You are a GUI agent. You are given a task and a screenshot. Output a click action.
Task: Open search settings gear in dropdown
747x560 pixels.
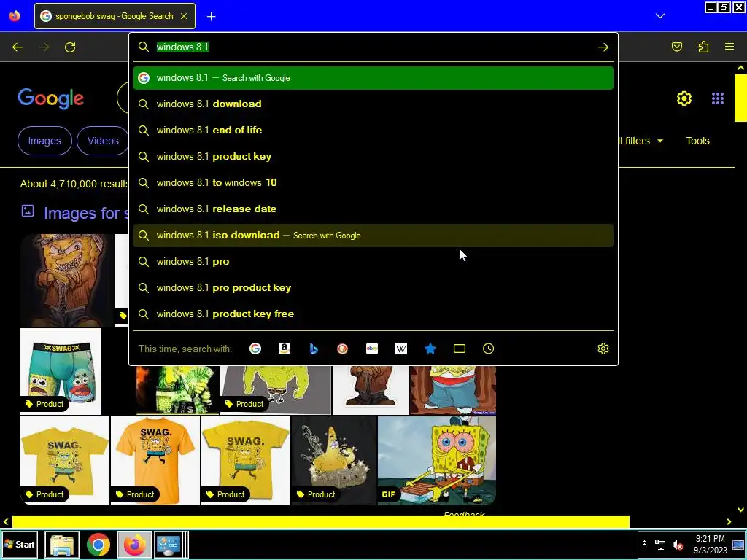tap(603, 349)
